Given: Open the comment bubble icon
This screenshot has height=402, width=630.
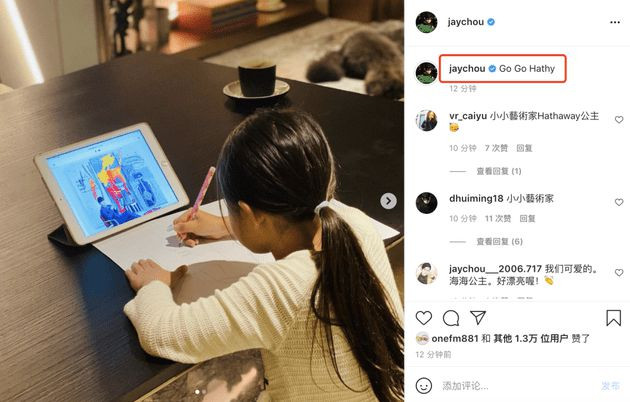Looking at the screenshot, I should click(x=451, y=318).
